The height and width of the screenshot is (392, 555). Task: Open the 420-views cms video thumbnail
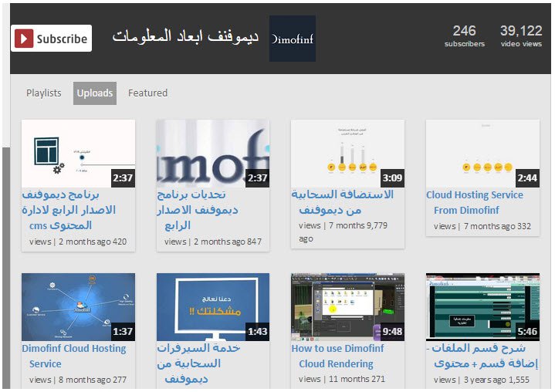78,154
